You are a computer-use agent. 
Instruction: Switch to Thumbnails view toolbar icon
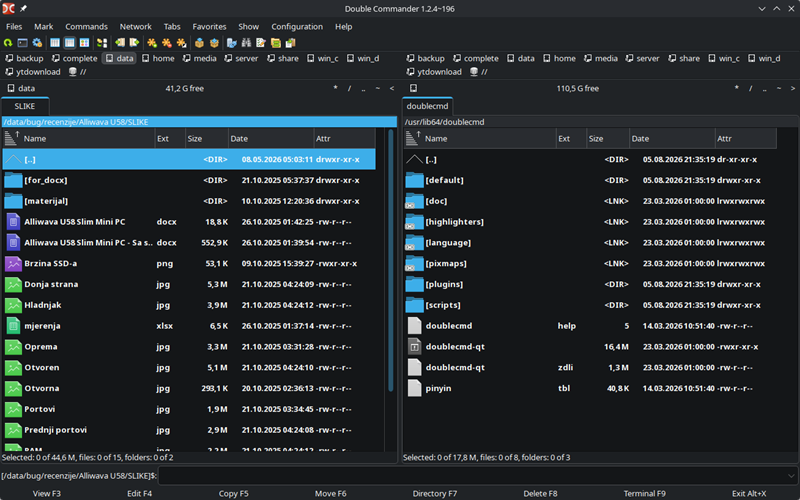[x=84, y=43]
